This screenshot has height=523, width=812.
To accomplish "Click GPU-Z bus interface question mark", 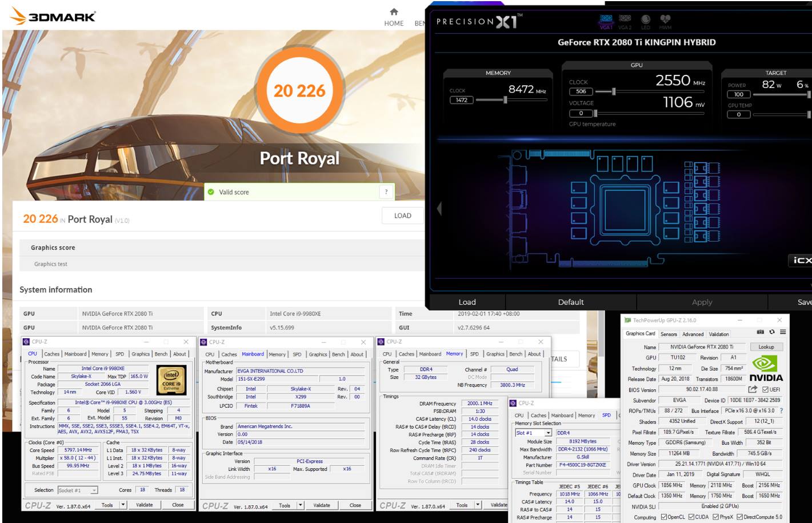I will coord(781,410).
